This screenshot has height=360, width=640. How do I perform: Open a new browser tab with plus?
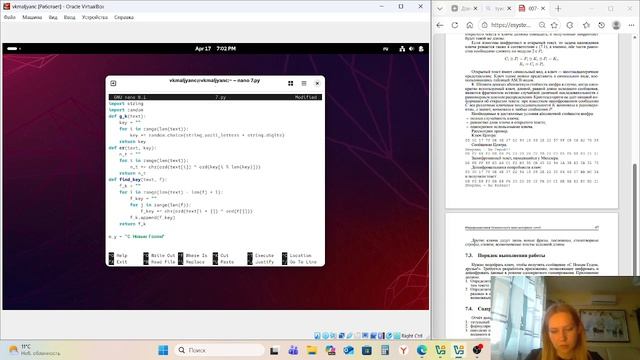point(558,9)
